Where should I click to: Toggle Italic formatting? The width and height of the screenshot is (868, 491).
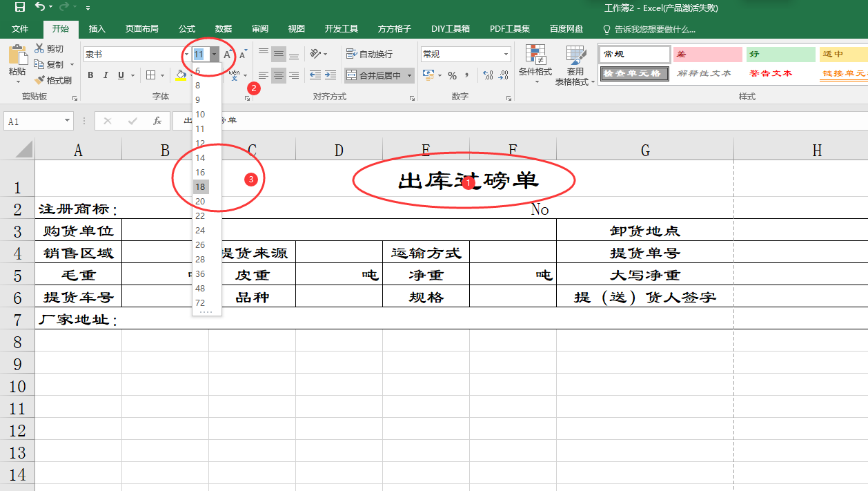coord(106,75)
